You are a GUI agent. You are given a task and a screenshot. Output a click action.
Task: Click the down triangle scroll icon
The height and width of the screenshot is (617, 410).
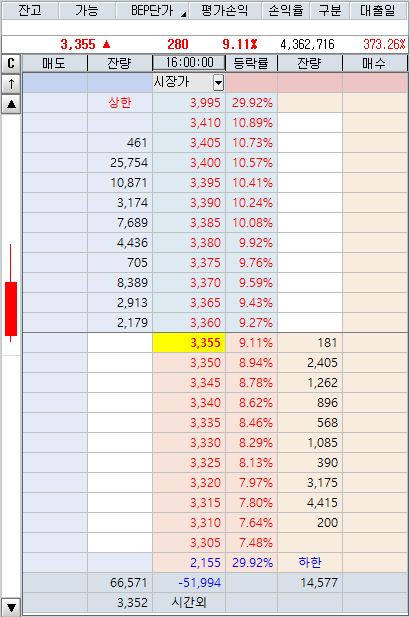(x=11, y=608)
